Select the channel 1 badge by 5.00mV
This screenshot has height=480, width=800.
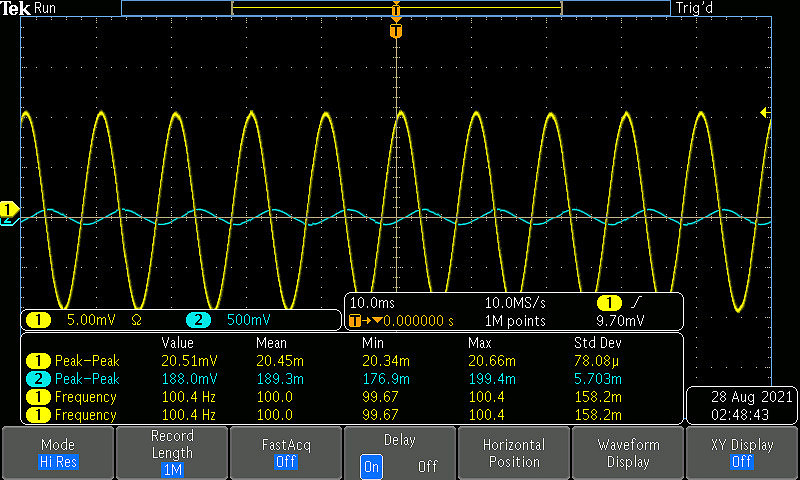tap(38, 320)
